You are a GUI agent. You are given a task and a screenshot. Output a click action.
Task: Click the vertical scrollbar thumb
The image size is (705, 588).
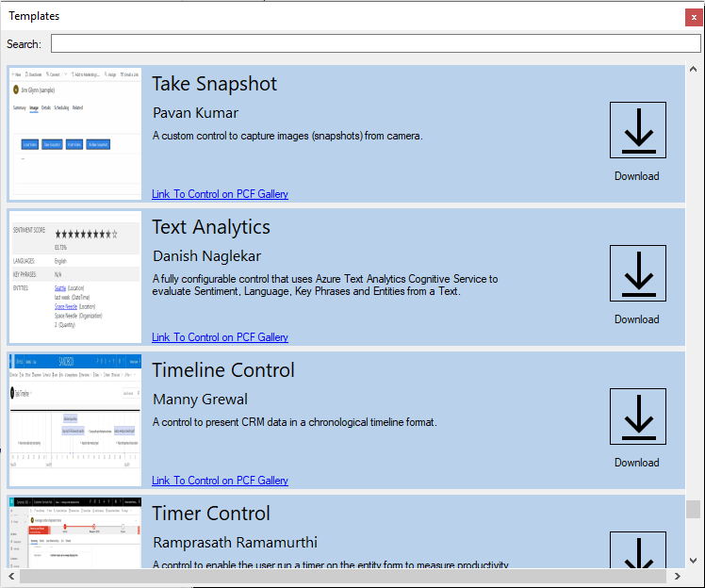pos(694,509)
